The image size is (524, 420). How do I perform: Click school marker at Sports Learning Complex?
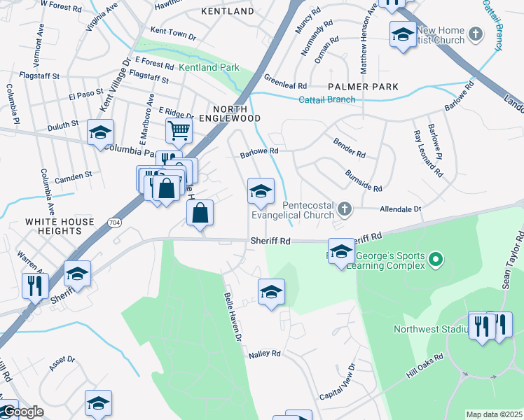point(341,253)
